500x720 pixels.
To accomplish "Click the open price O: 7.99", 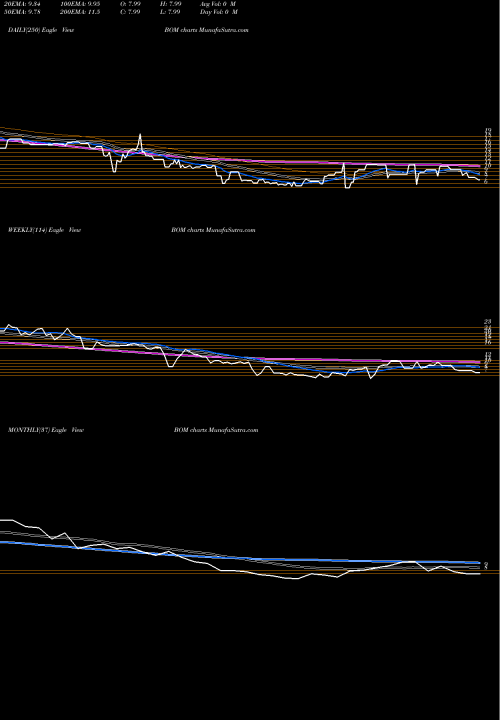I will coord(130,4).
